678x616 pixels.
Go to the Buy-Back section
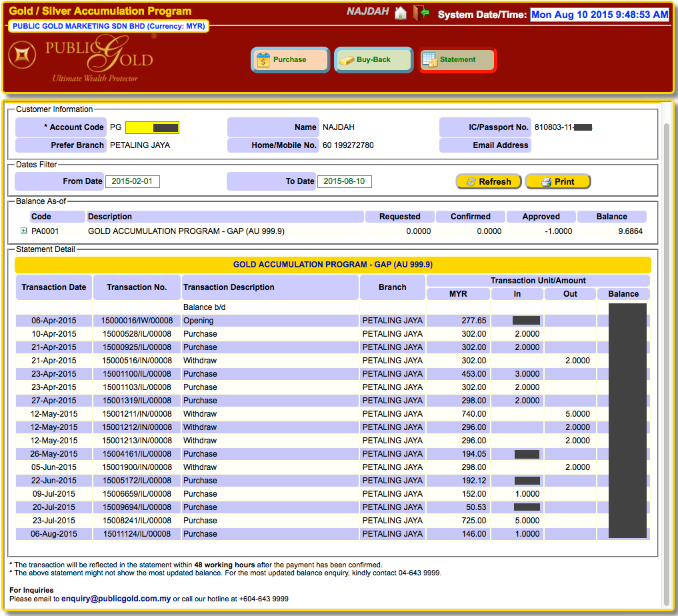(x=373, y=60)
